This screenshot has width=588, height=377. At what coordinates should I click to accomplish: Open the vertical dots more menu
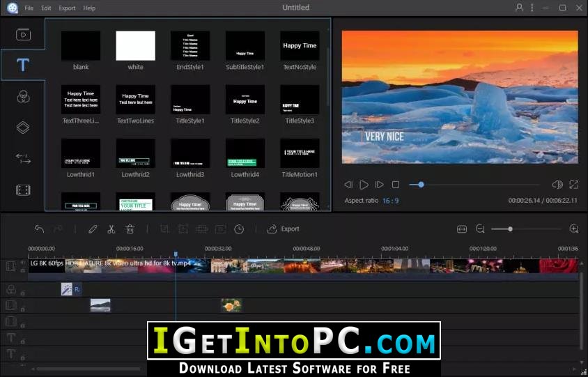pyautogui.click(x=532, y=8)
